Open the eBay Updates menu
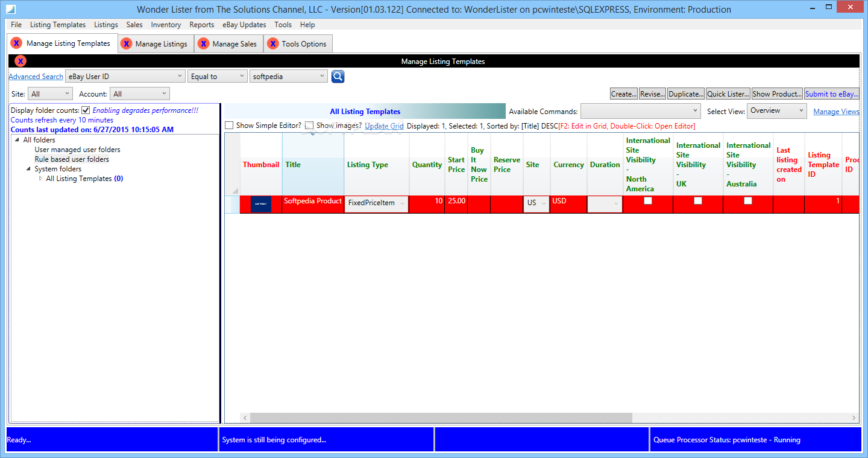This screenshot has width=868, height=458. pyautogui.click(x=244, y=25)
